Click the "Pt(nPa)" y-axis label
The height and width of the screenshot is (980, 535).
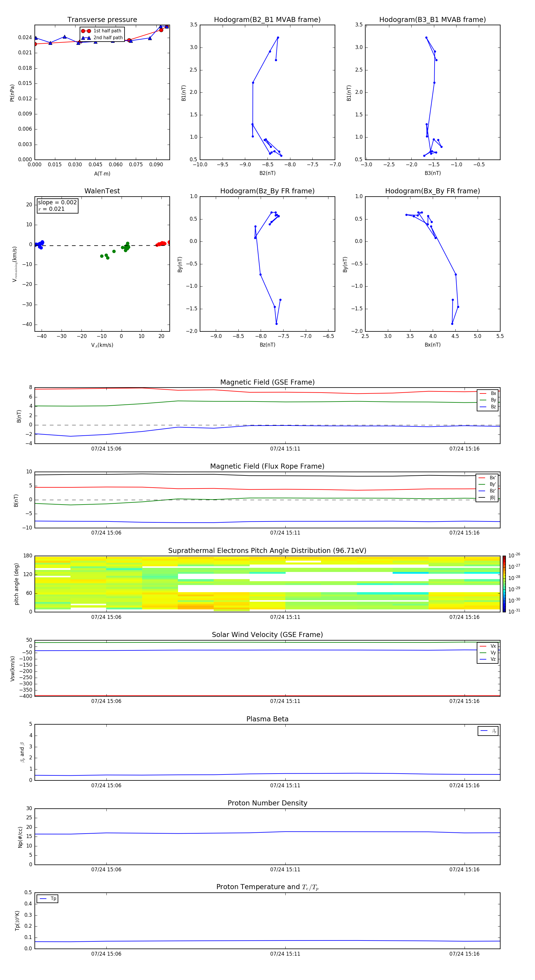[x=12, y=92]
